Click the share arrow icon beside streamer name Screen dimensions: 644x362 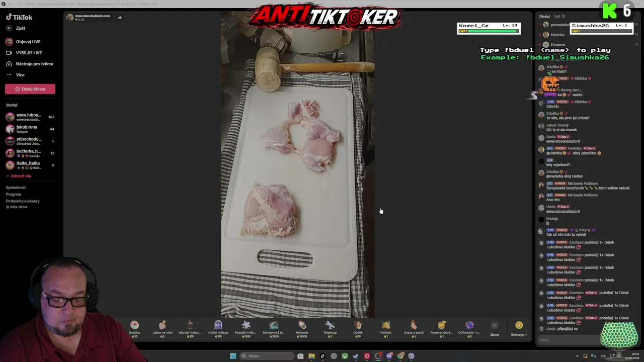[x=120, y=18]
